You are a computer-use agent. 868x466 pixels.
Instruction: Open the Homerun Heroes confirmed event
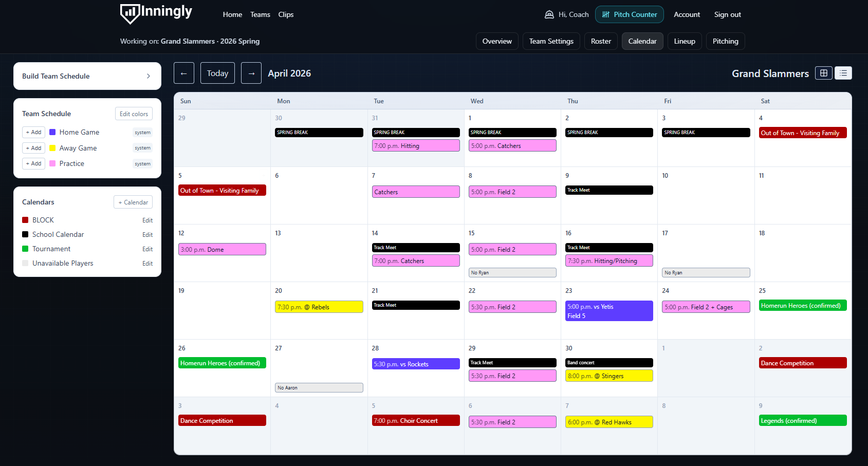(803, 305)
